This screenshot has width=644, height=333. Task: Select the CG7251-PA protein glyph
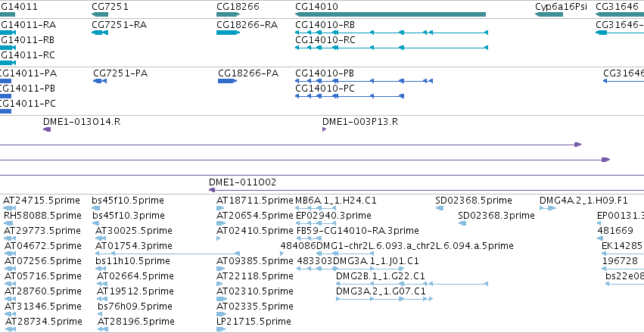[x=100, y=81]
